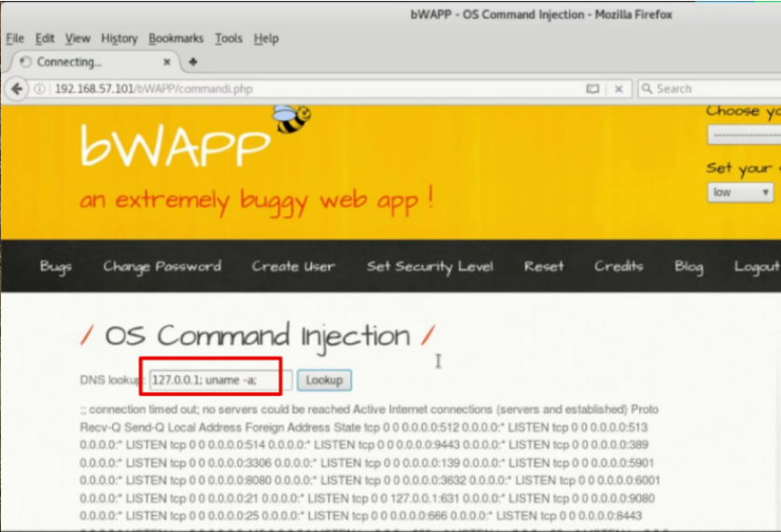
Task: Click the search magnifier icon
Action: pyautogui.click(x=647, y=89)
